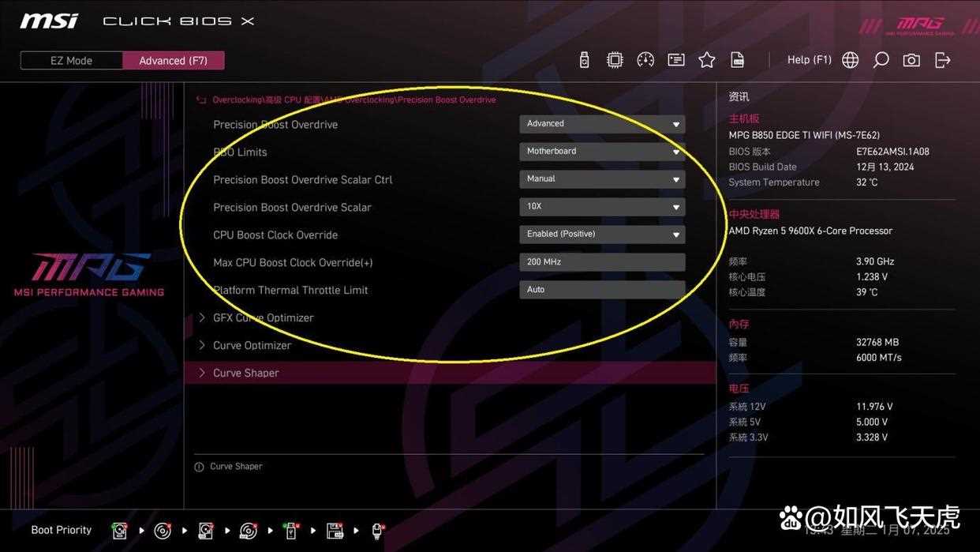Click the 12V system voltage value 11.976 V
The height and width of the screenshot is (552, 980).
tap(874, 407)
